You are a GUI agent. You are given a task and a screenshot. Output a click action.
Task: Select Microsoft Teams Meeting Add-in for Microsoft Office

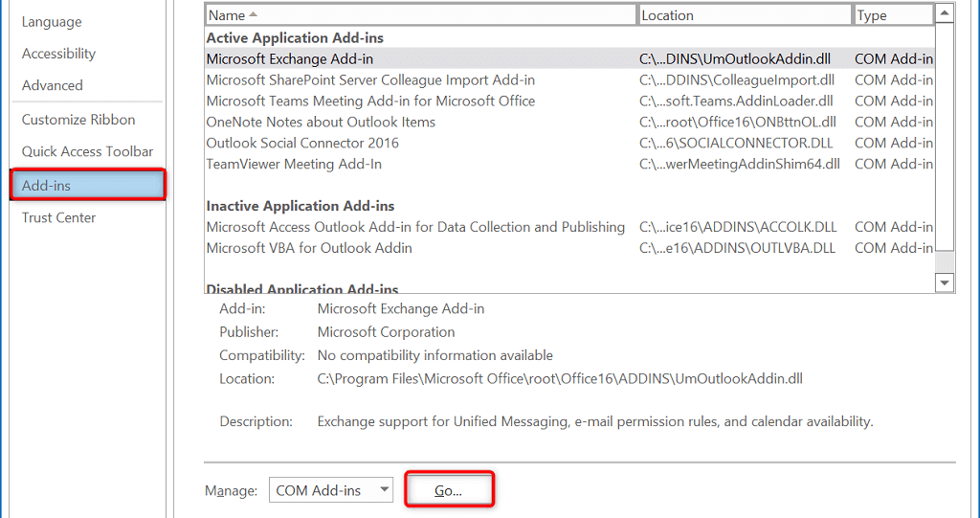click(x=569, y=101)
